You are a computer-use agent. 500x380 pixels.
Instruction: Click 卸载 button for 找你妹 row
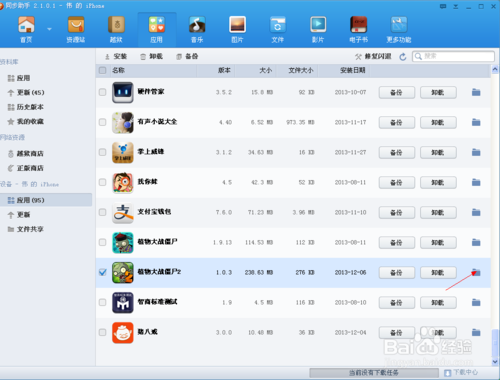coord(438,183)
